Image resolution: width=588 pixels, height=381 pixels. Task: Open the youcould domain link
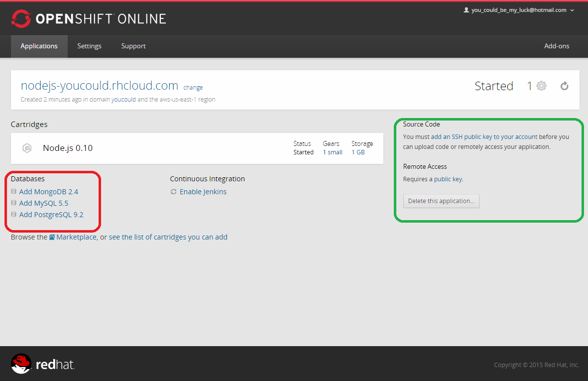[123, 100]
